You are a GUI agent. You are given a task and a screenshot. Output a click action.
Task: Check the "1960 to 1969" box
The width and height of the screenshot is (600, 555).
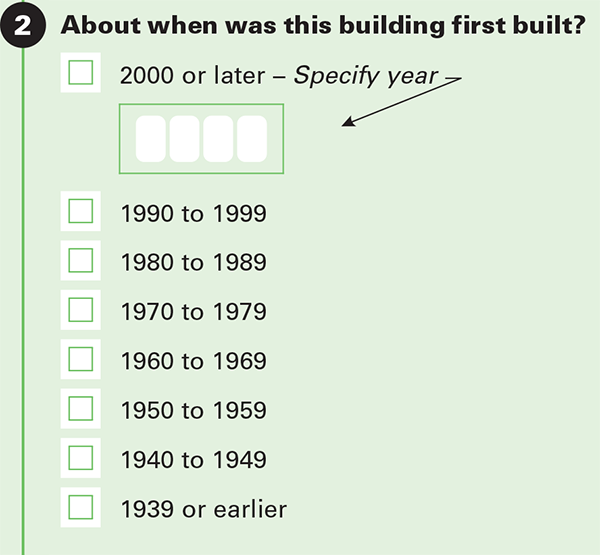pyautogui.click(x=81, y=359)
